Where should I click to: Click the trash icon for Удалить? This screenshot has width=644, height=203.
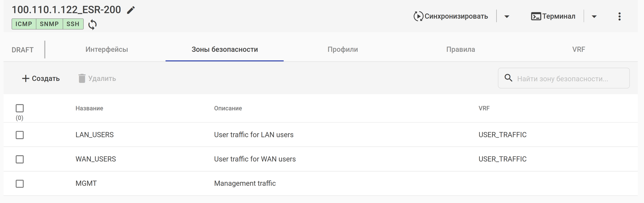click(x=82, y=79)
